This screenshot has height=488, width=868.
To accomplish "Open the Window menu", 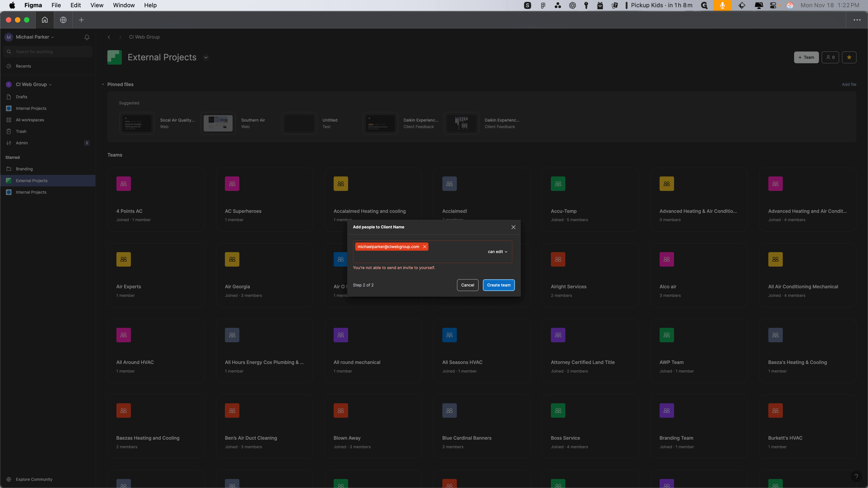I will point(124,5).
